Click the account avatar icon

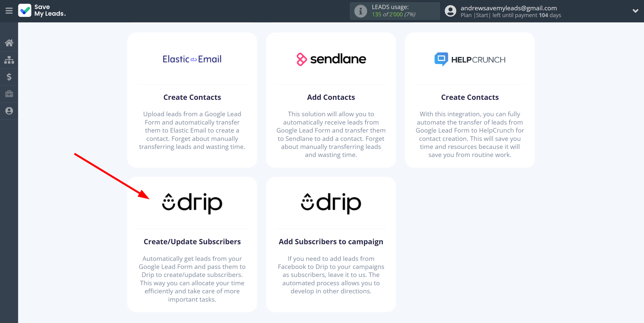pos(450,11)
